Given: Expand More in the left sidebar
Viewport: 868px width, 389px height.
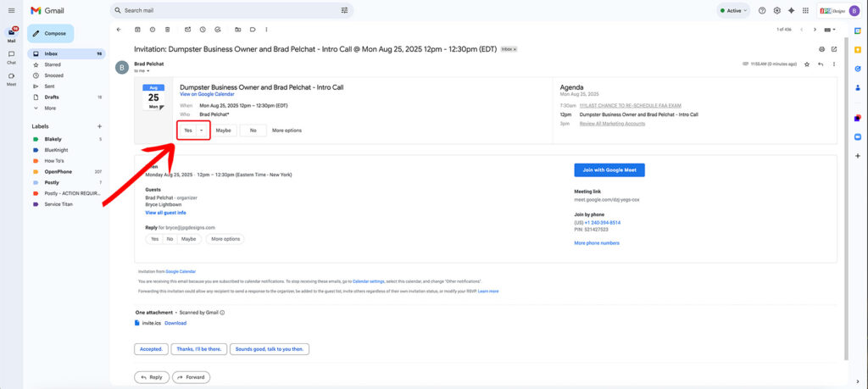Looking at the screenshot, I should coord(50,108).
